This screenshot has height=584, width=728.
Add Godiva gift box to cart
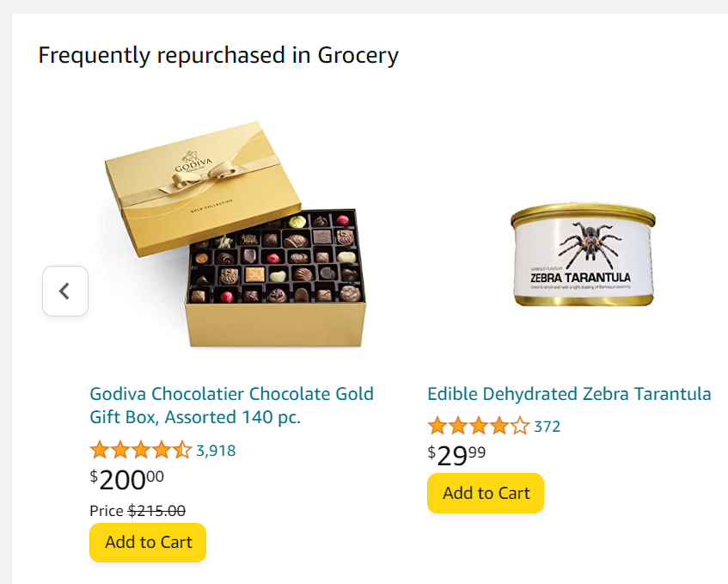148,543
